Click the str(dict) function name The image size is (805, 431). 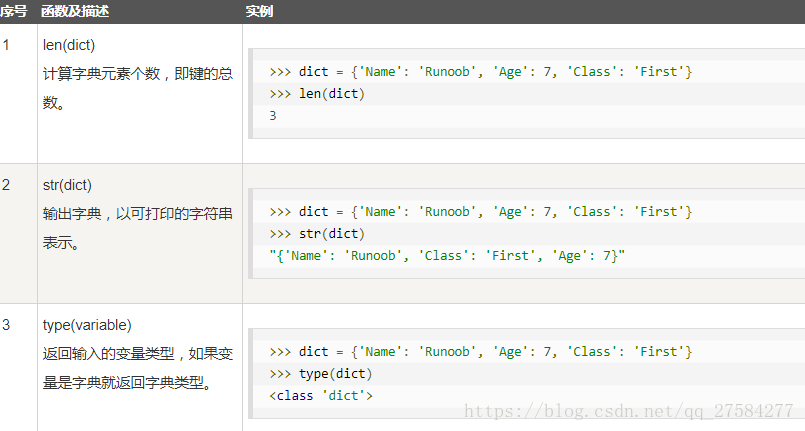(67, 185)
